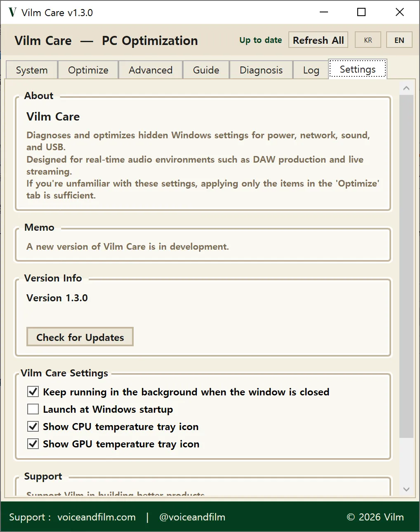Click the 'Version 1.3.0' text

[57, 298]
